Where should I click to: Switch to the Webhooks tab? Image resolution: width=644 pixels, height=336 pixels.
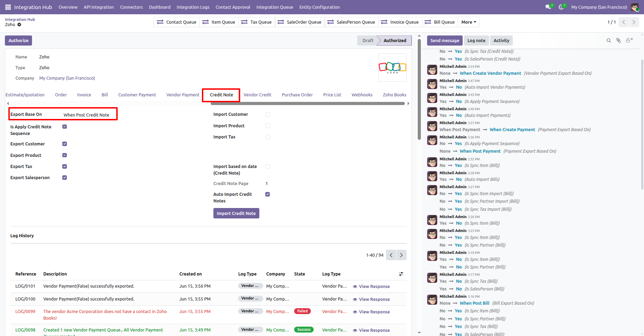(x=362, y=95)
